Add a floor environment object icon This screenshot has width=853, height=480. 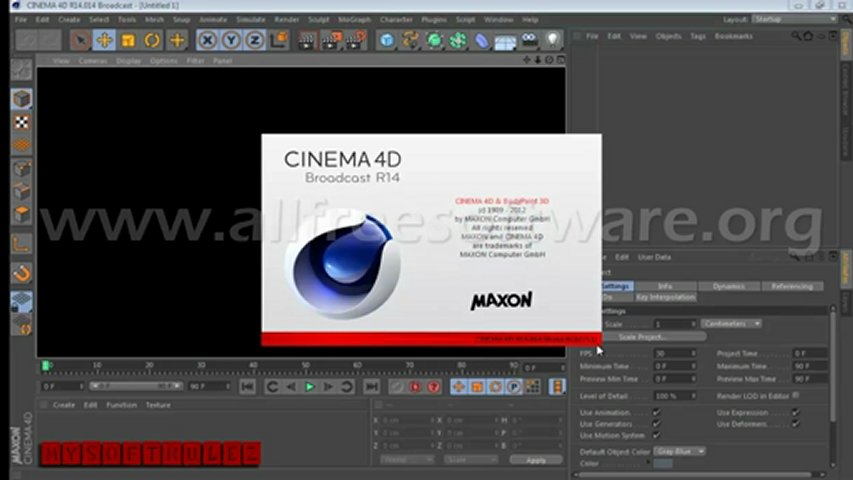click(x=505, y=41)
